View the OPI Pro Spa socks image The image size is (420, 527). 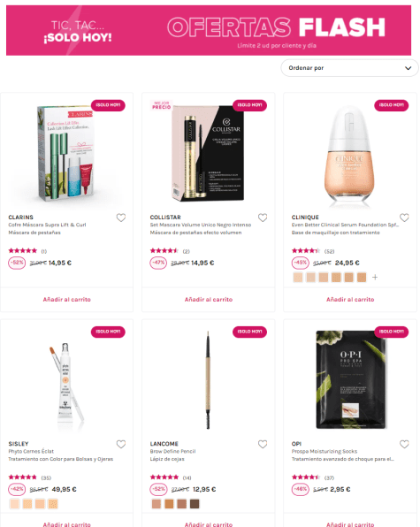[350, 380]
